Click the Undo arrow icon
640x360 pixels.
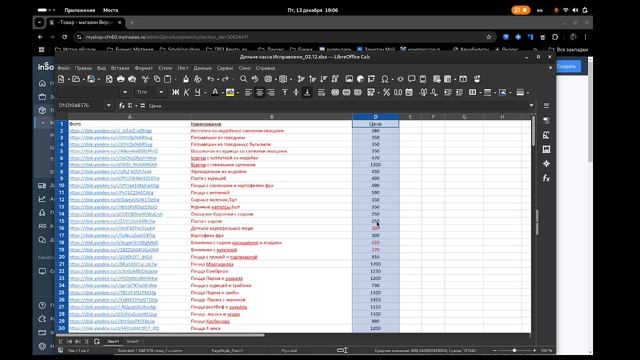point(210,79)
